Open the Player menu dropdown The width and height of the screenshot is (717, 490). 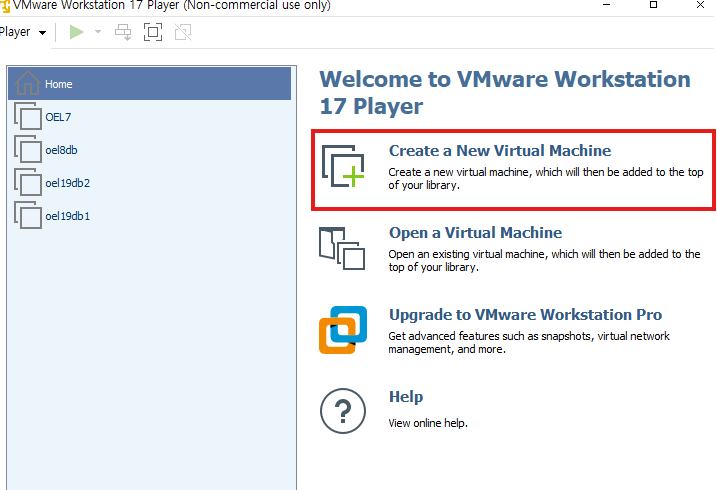click(23, 32)
